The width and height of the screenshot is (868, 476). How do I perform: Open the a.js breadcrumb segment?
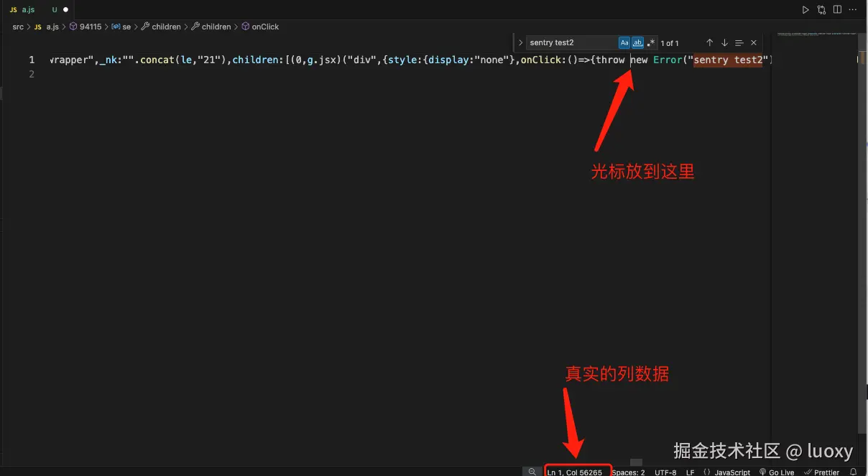pos(47,27)
